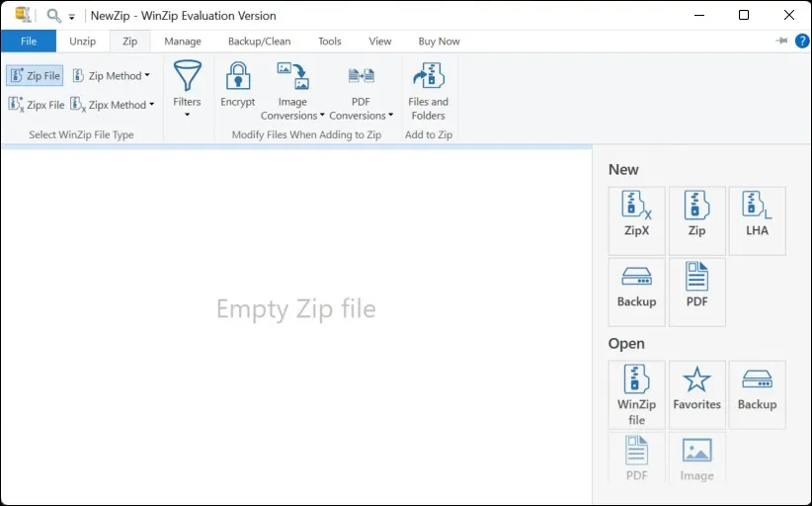Screen dimensions: 812x506
Task: Click the search magnifier icon in title bar
Action: pos(53,15)
